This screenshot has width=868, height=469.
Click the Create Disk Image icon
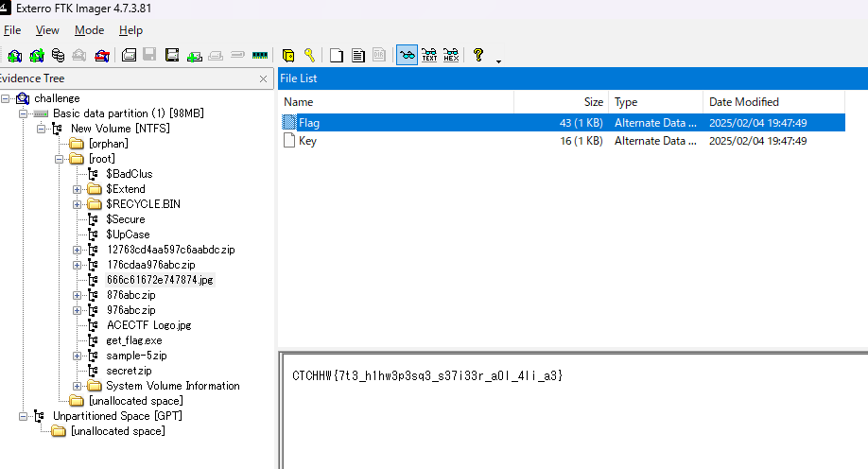pos(129,55)
